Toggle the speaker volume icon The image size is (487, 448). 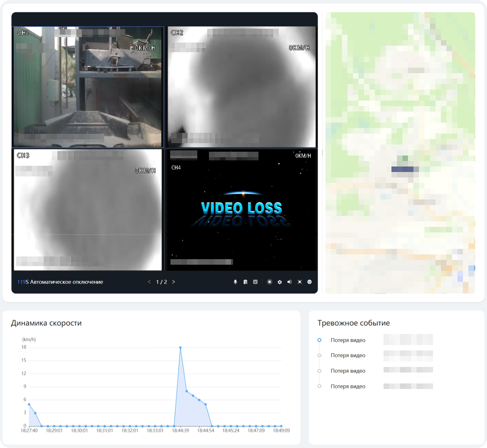point(289,282)
